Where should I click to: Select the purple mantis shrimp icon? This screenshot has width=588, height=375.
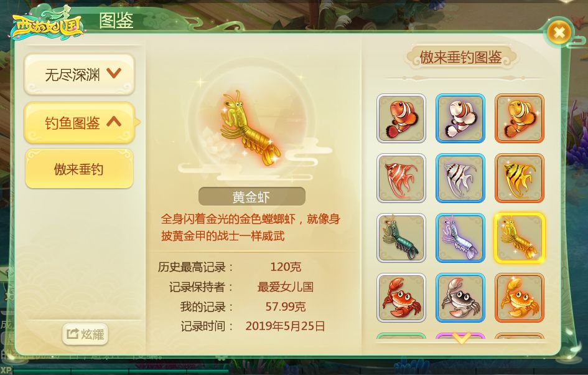pos(460,237)
